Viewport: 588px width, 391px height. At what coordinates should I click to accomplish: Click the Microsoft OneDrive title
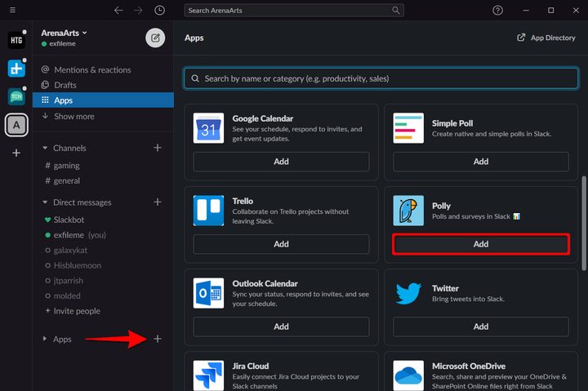469,366
